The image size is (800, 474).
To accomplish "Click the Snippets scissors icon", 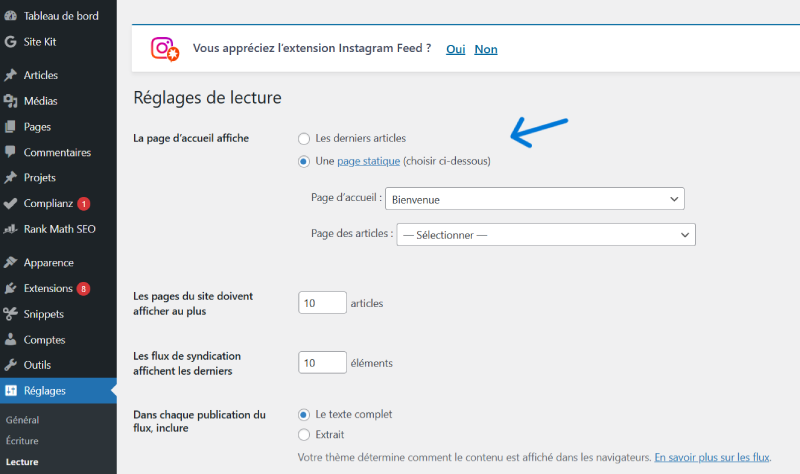I will coord(10,314).
